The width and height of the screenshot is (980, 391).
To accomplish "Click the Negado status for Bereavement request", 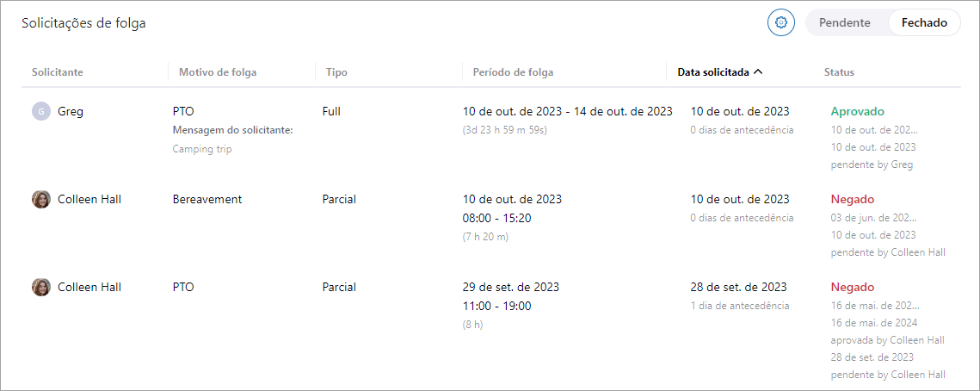I will coord(852,199).
